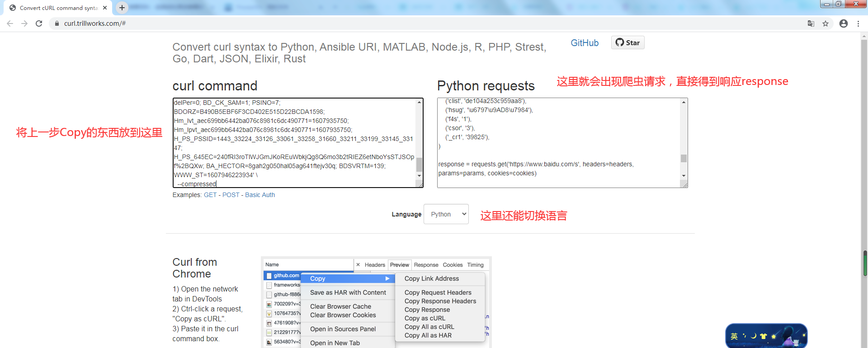Grab curl command box scrollbar thumb

[x=420, y=165]
